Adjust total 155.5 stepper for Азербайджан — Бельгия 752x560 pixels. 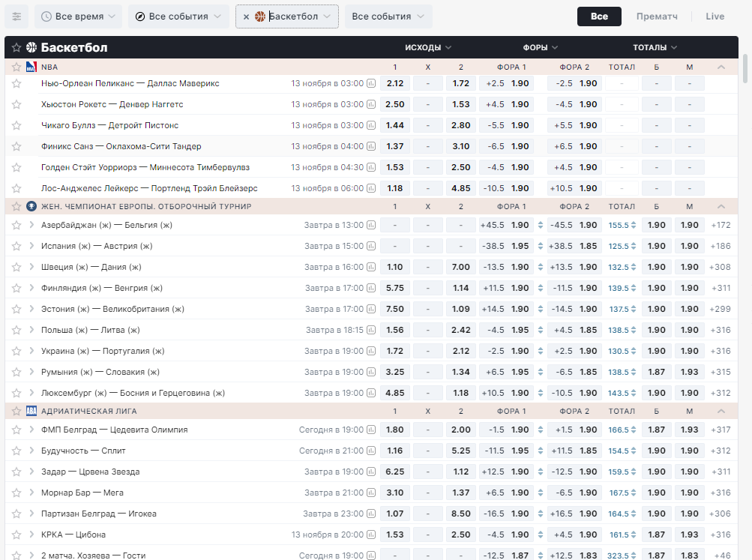click(634, 225)
